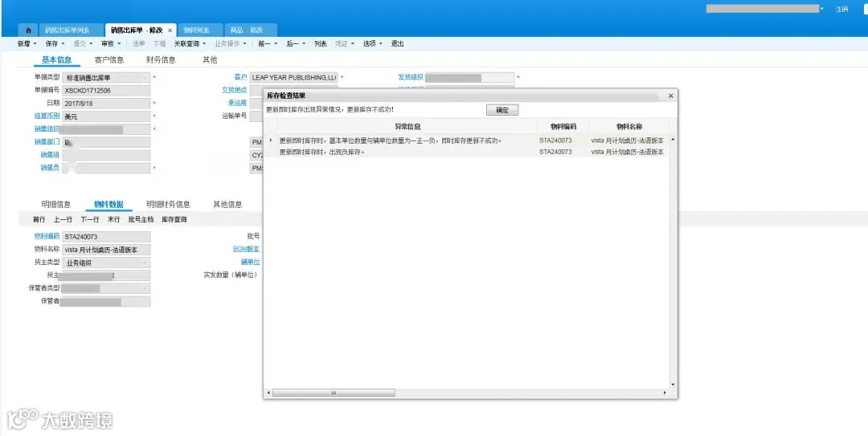Open the user account dropdown arrow

[822, 9]
